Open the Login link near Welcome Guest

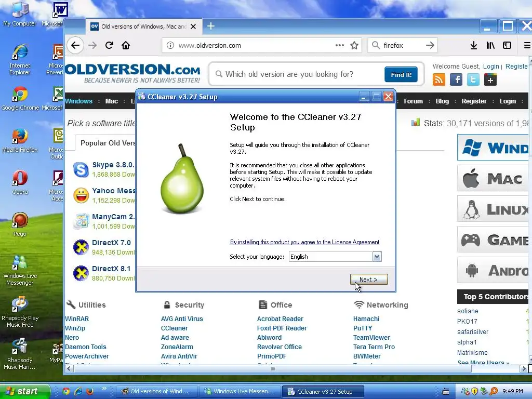tap(491, 66)
